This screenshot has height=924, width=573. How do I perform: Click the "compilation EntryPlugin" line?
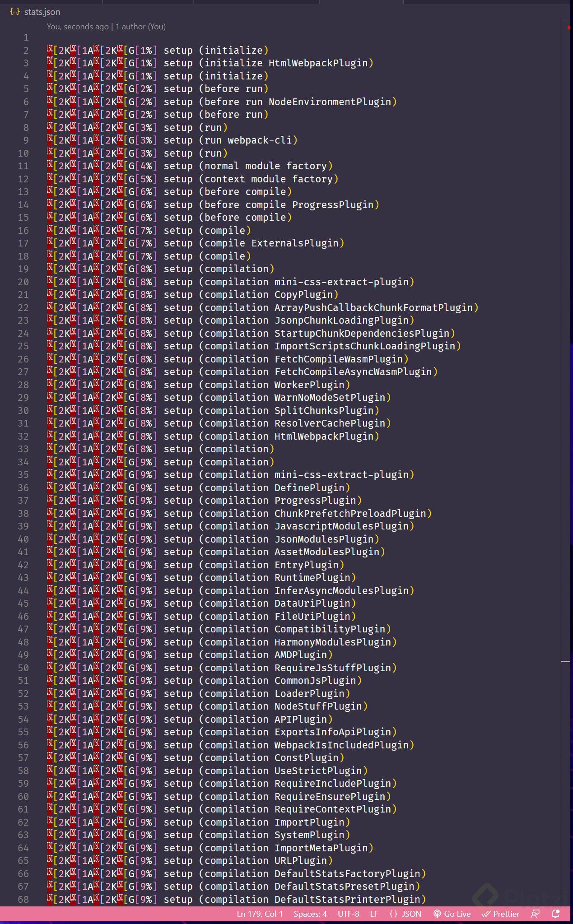(x=196, y=565)
